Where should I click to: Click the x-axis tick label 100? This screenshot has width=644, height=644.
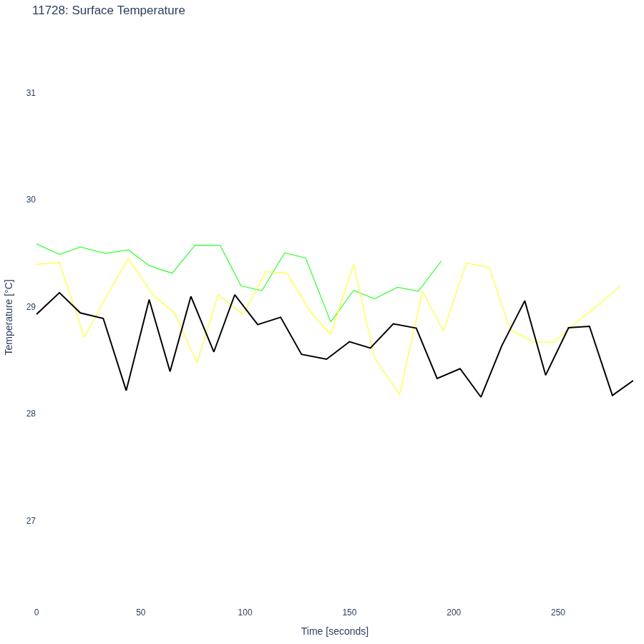(x=245, y=613)
